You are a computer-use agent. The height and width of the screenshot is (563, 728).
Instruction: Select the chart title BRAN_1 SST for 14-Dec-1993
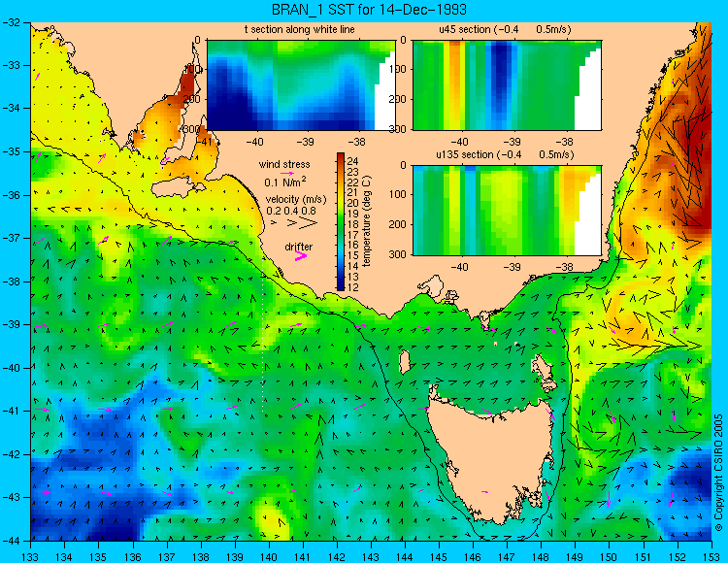click(x=368, y=10)
